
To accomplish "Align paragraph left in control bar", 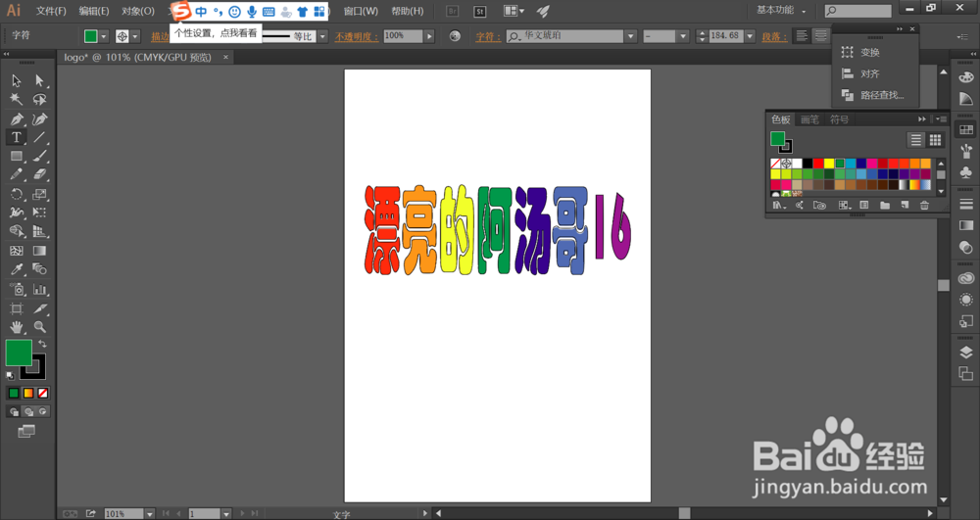I will 802,35.
